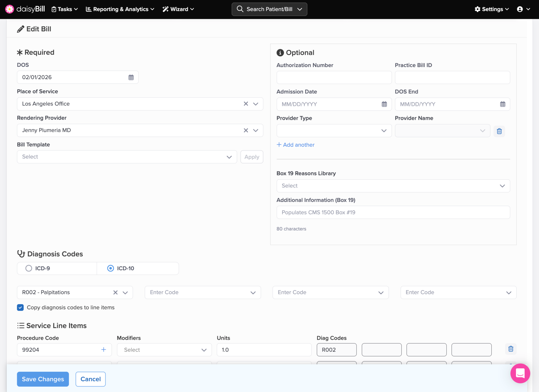Clear the Los Angeles Office selection
This screenshot has width=539, height=392.
[246, 104]
